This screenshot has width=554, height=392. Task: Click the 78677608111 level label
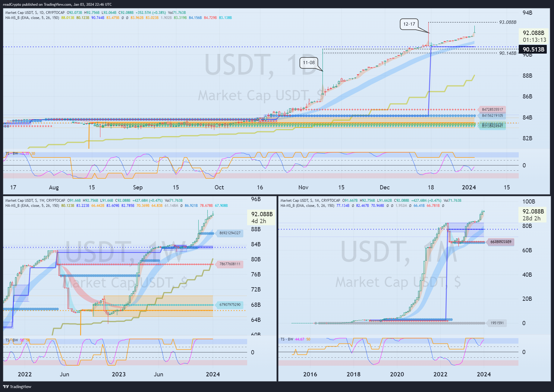(x=230, y=264)
